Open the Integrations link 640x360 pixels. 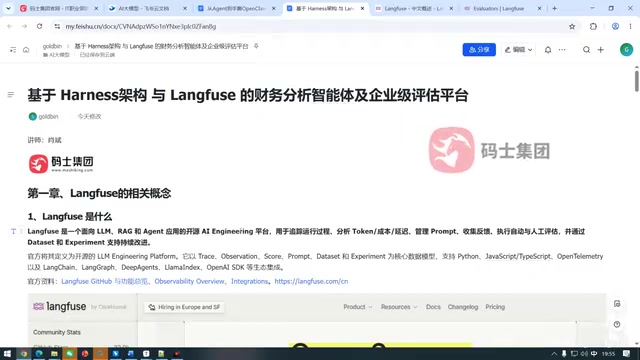249,281
